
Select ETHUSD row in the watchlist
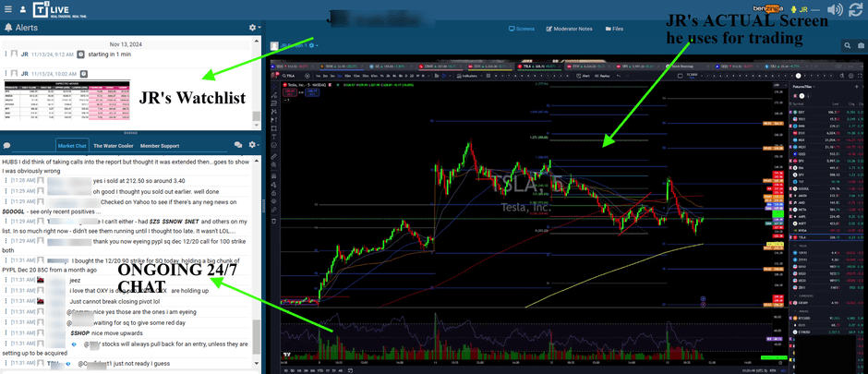827,332
